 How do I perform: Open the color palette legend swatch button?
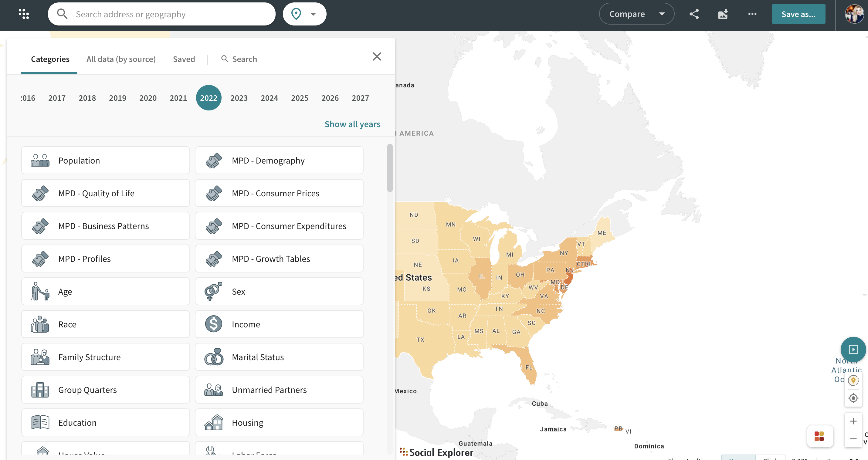point(819,436)
